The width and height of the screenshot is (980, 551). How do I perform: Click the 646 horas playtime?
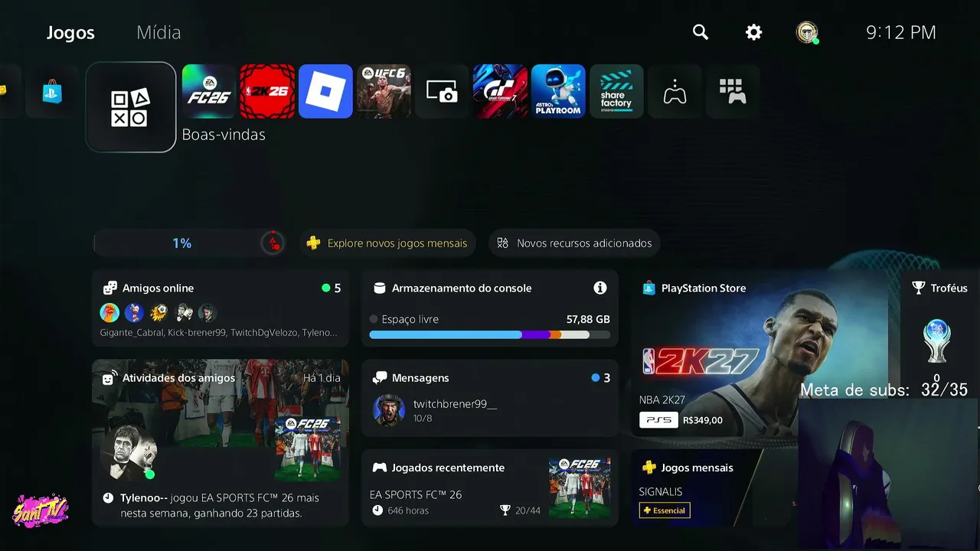tap(408, 510)
